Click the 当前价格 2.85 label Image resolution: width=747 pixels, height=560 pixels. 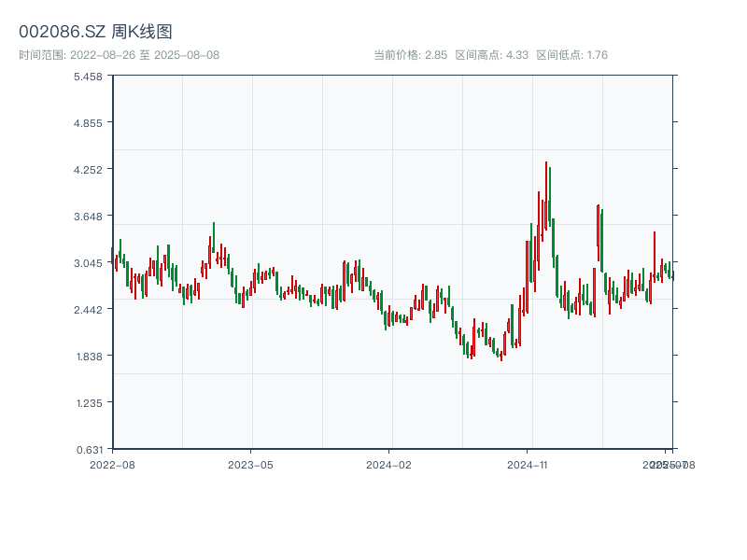pyautogui.click(x=410, y=55)
